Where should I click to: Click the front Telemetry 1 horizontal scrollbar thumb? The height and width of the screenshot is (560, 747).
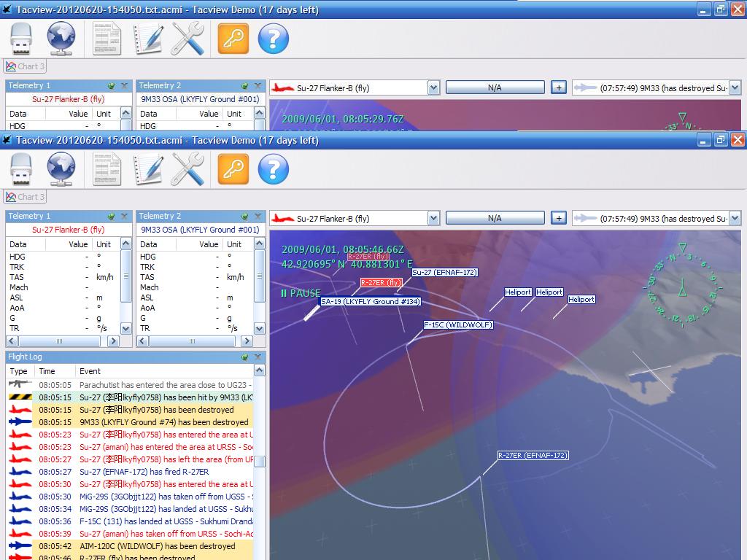coord(60,341)
